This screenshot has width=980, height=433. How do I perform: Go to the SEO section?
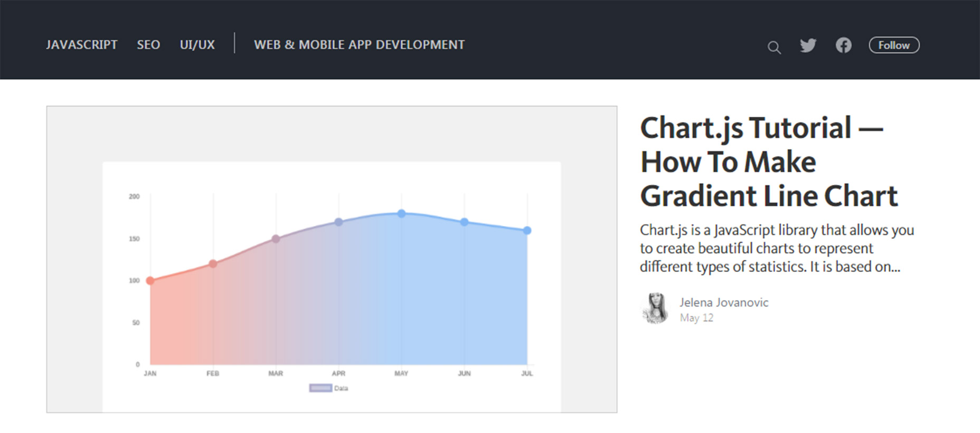coord(148,45)
